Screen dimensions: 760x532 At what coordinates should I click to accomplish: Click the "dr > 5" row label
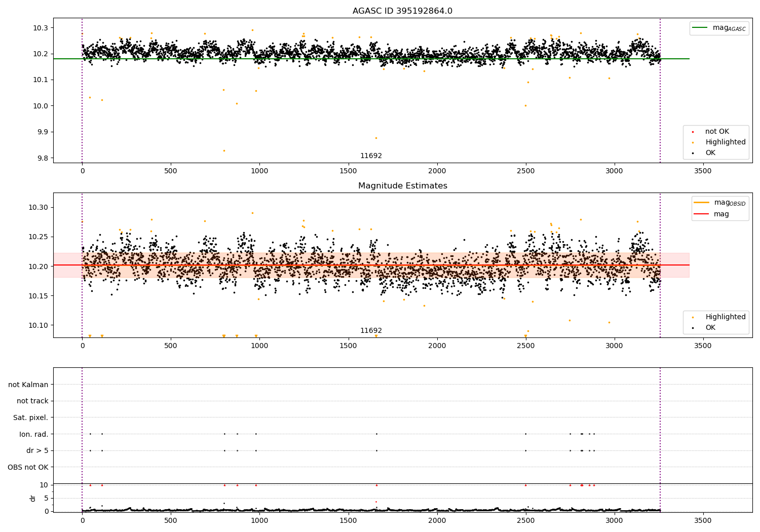click(37, 451)
